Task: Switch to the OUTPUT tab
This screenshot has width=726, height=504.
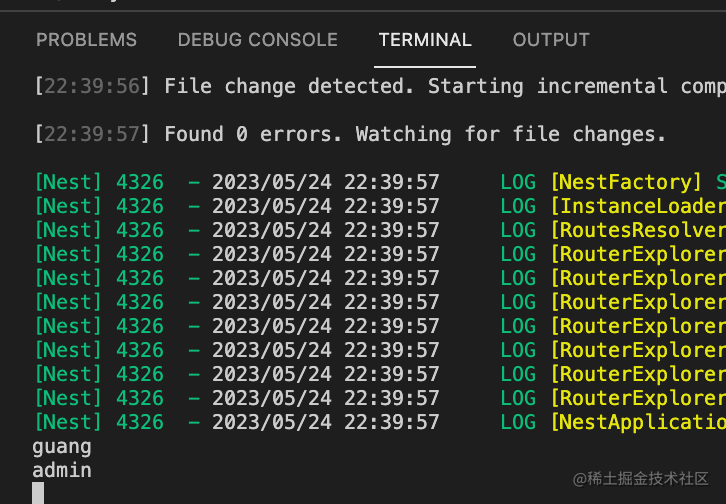Action: tap(551, 40)
